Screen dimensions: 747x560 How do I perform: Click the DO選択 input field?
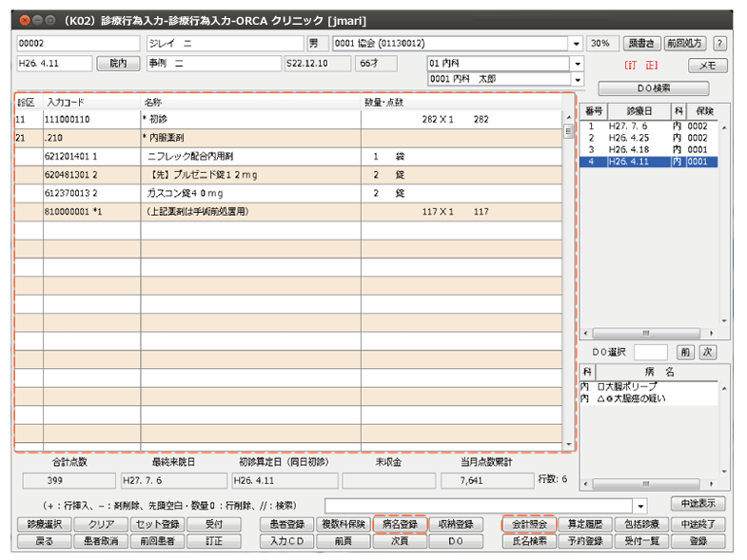point(651,353)
